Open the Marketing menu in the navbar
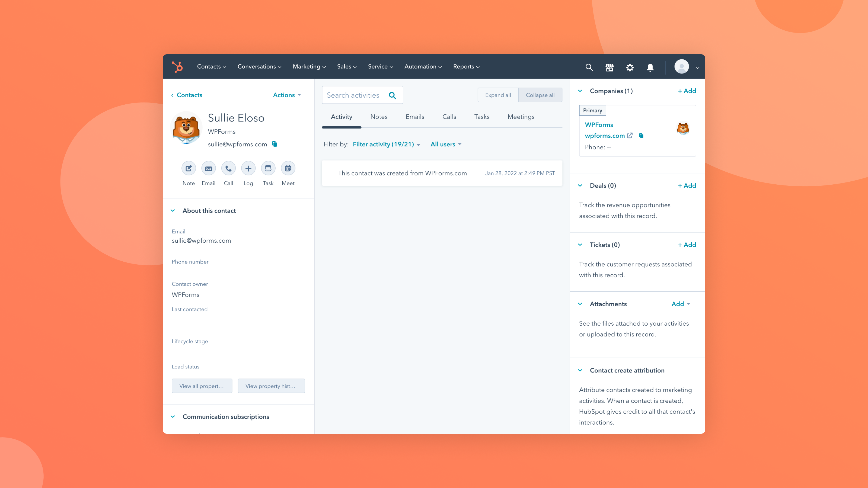The width and height of the screenshot is (868, 488). point(309,66)
